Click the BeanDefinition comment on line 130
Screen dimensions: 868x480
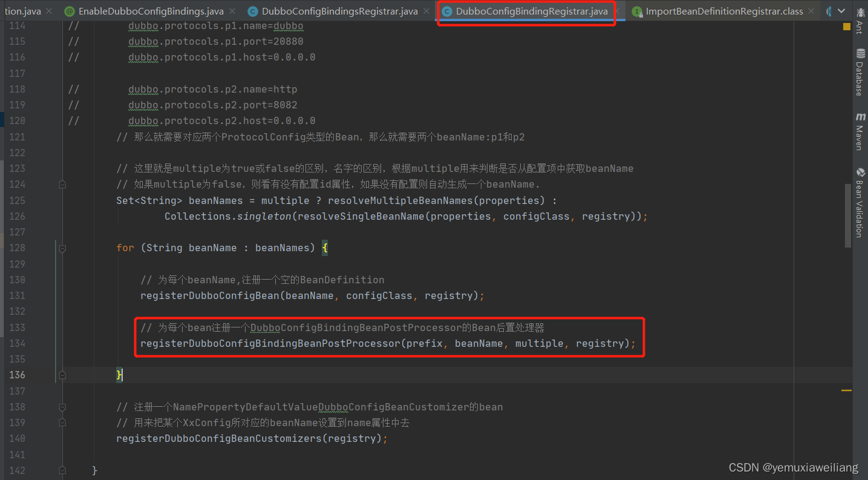(x=262, y=280)
